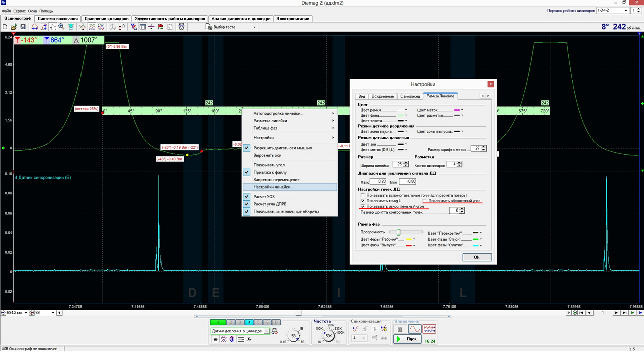Click the pause control under Управление
Screen dimensions: 644x352
point(400,329)
